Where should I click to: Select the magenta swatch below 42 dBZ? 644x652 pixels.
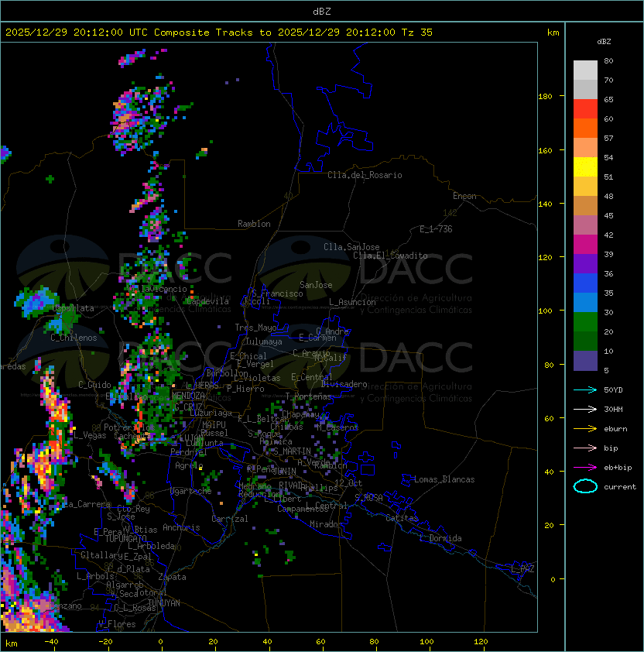click(x=585, y=245)
